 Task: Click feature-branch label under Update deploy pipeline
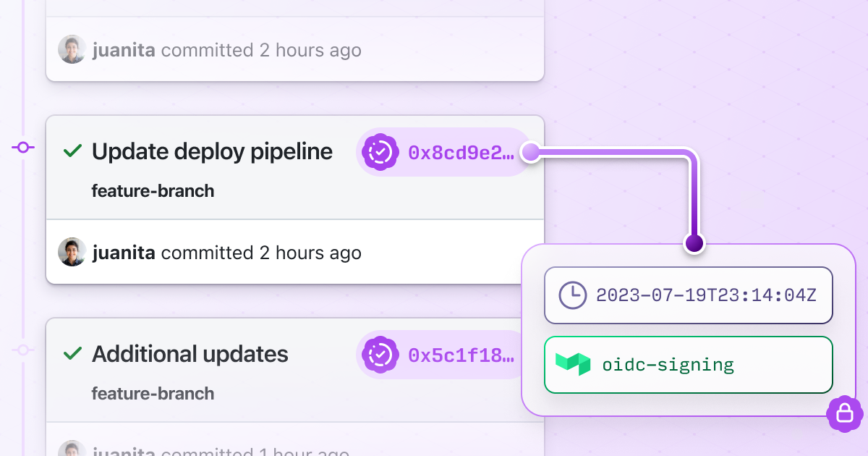[x=153, y=191]
